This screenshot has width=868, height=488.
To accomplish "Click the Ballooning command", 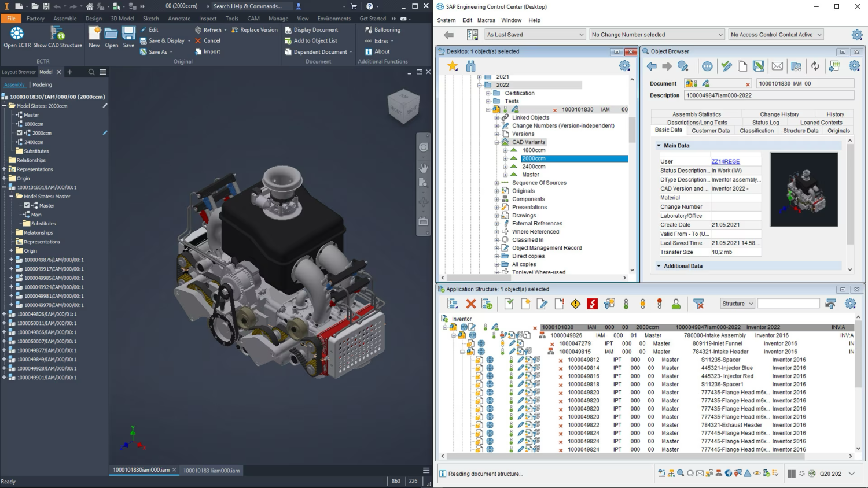I will (x=382, y=29).
